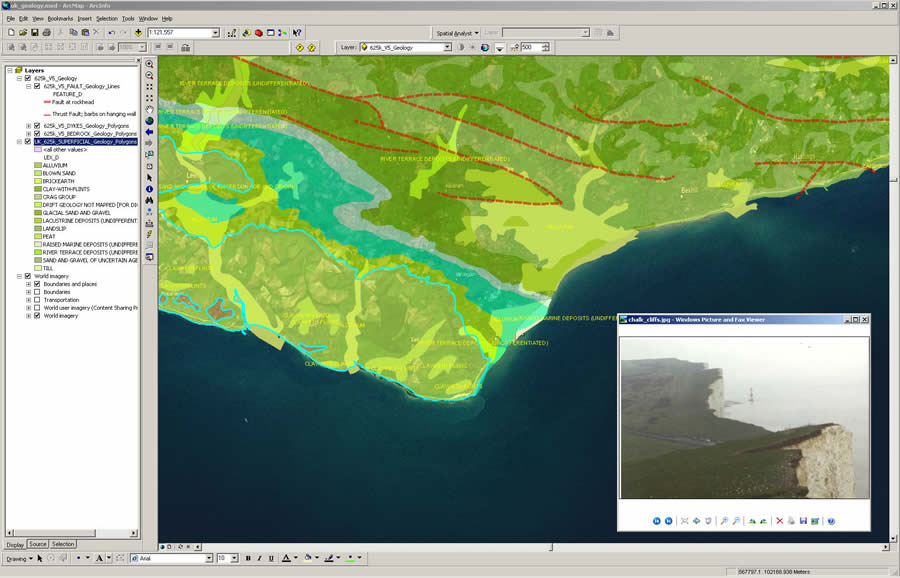Select the Pan hand tool
The width and height of the screenshot is (900, 578).
point(149,109)
